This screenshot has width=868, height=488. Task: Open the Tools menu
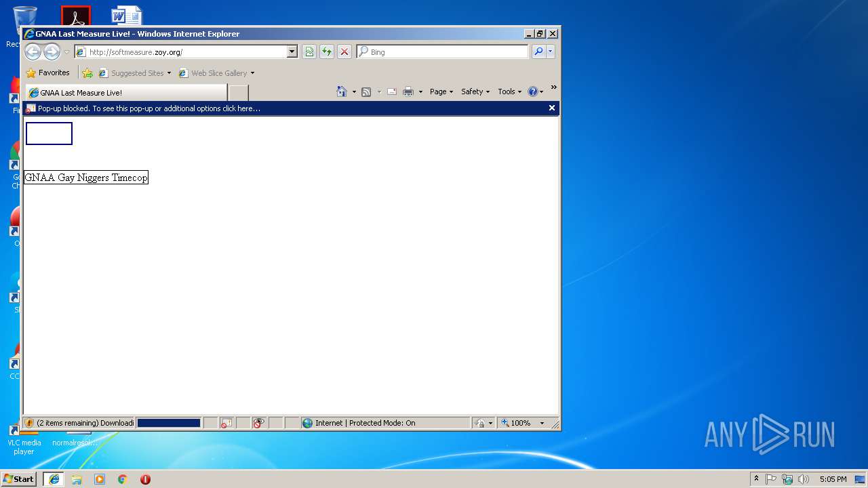click(510, 91)
